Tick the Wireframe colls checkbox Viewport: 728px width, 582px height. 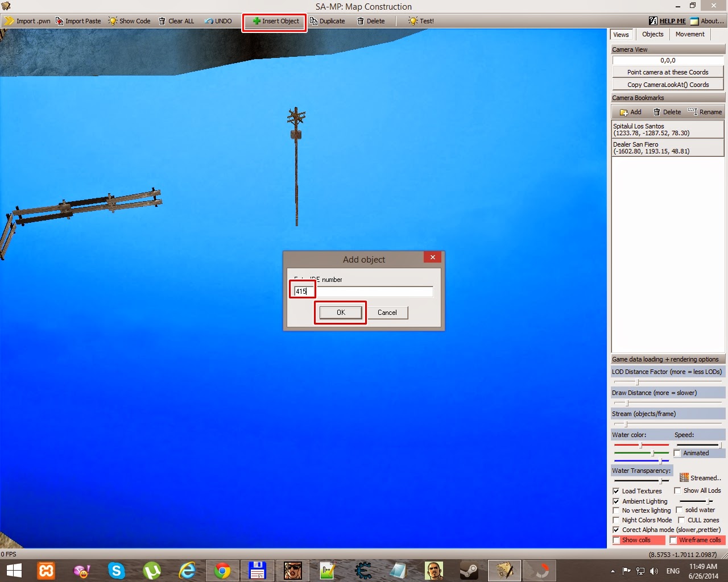coord(673,540)
